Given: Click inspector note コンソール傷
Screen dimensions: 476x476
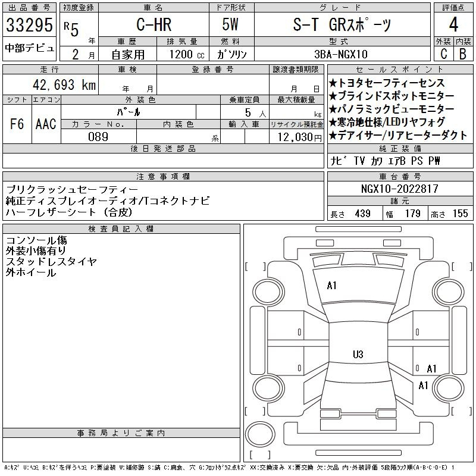Looking at the screenshot, I should tap(36, 240).
